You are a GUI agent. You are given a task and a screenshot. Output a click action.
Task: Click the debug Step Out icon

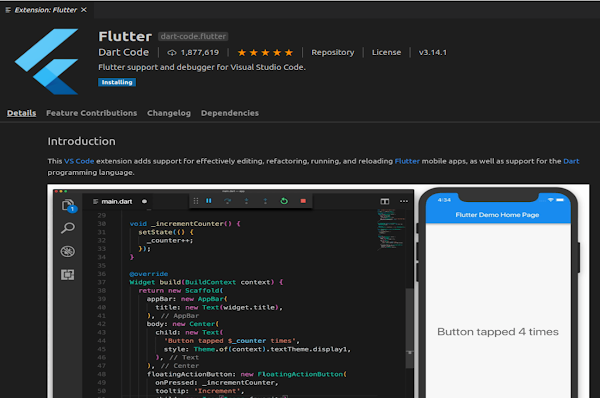(x=265, y=201)
